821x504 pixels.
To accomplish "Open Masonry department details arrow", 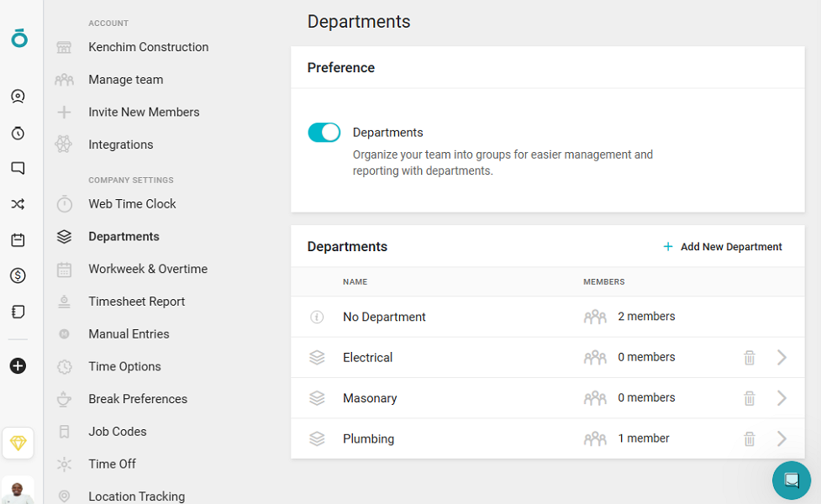I will [782, 398].
